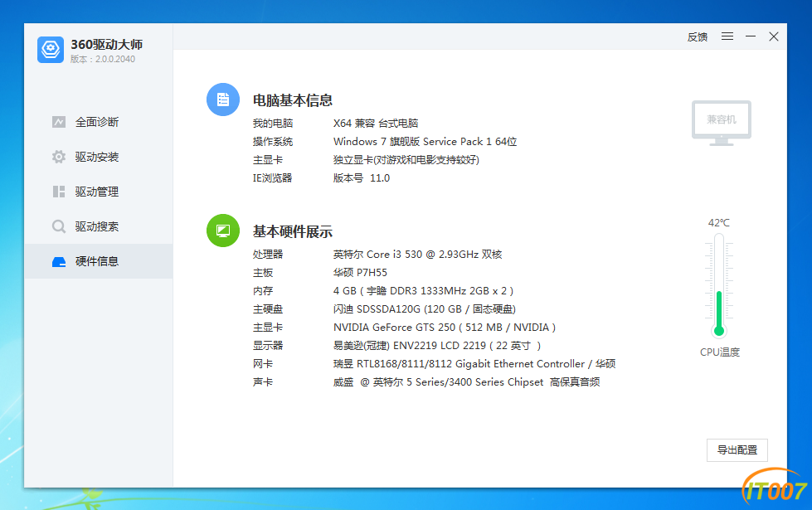Click the 网卡 label
The width and height of the screenshot is (812, 510).
click(263, 364)
